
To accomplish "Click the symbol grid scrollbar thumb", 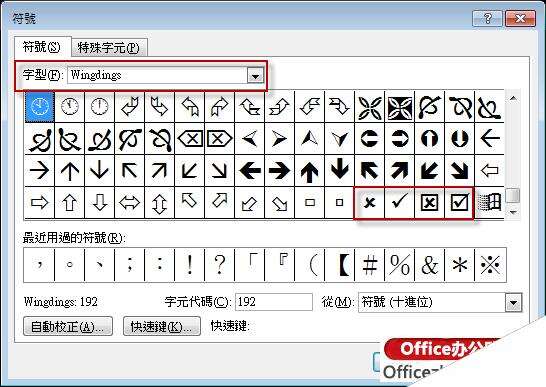I will pyautogui.click(x=513, y=195).
